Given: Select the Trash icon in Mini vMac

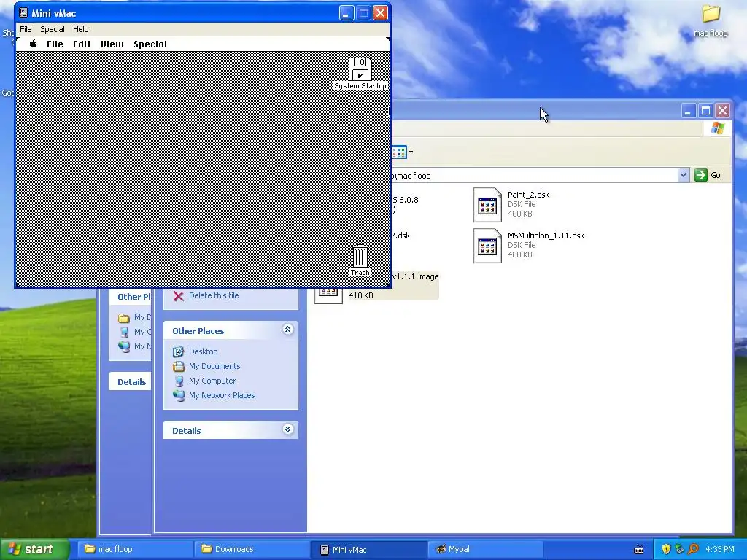Looking at the screenshot, I should tap(360, 257).
